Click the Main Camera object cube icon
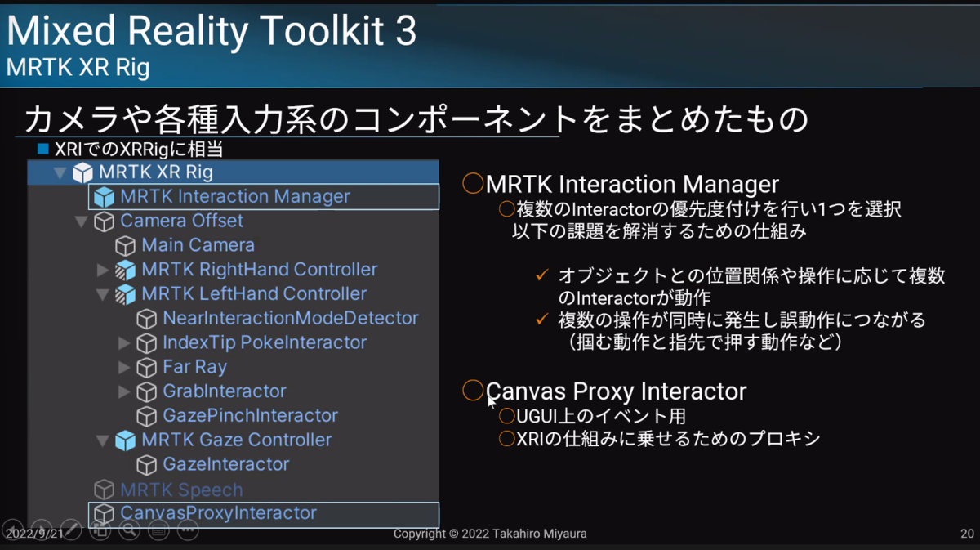The height and width of the screenshot is (550, 980). (x=125, y=245)
